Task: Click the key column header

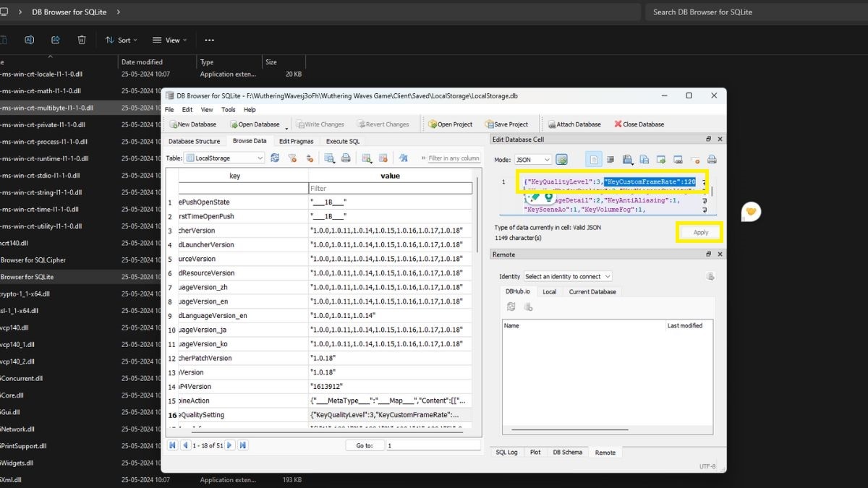Action: tap(235, 176)
